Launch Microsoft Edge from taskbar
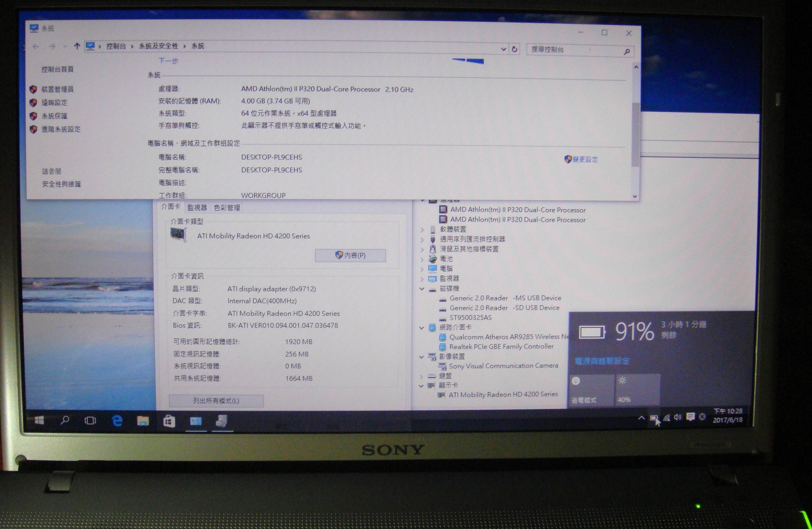Screen dimensions: 812x529 [117, 421]
